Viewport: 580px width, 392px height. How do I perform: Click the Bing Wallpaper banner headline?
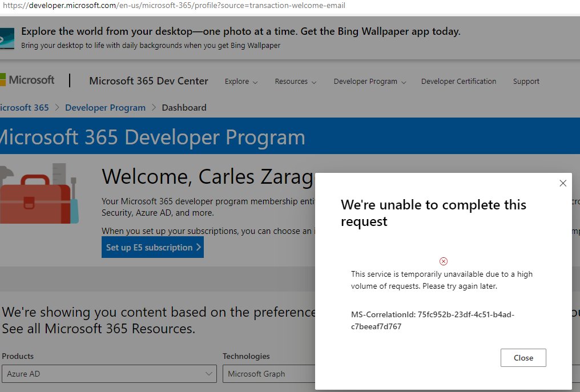[x=240, y=31]
